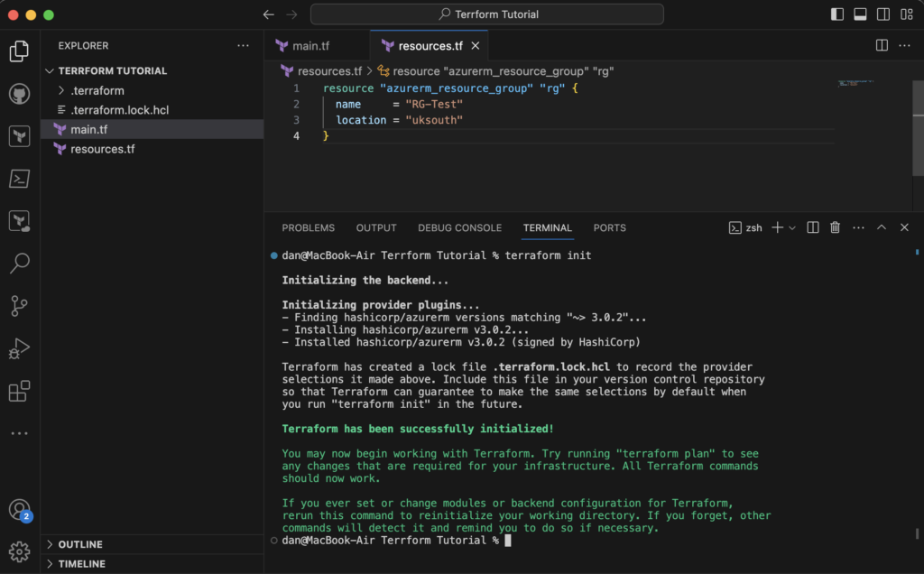924x574 pixels.
Task: Open the Search view from the sidebar
Action: pos(19,263)
